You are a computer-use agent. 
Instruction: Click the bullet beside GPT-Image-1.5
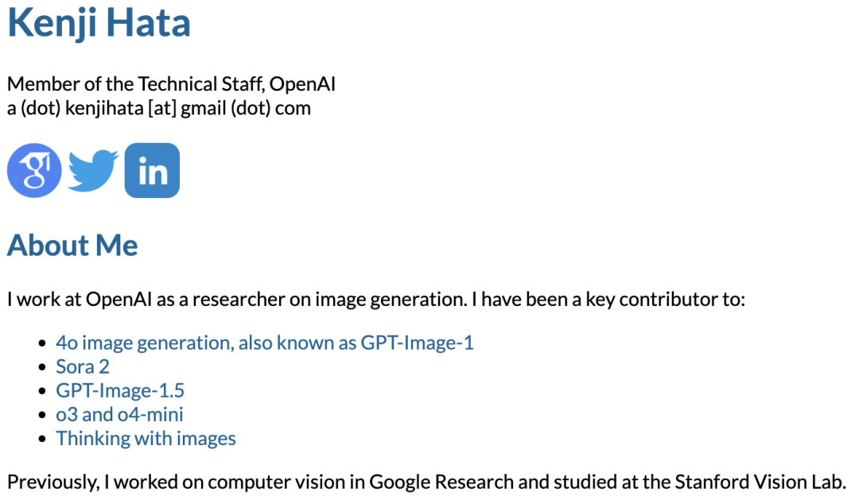pos(43,392)
